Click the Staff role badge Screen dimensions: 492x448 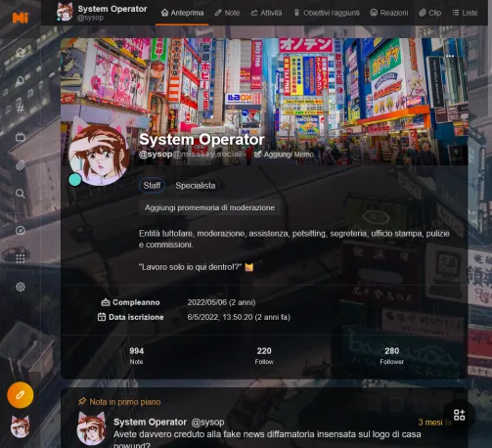(152, 186)
